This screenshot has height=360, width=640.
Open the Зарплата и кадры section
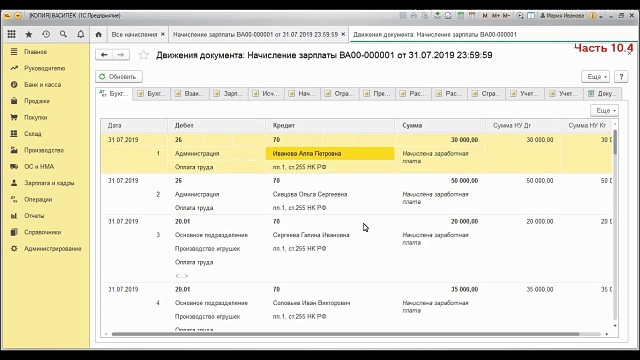click(x=49, y=183)
